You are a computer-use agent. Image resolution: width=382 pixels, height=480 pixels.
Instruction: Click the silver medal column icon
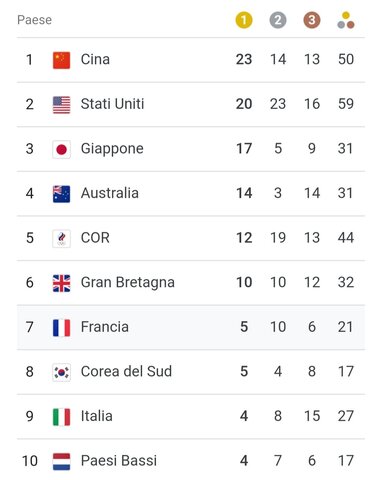click(x=278, y=20)
